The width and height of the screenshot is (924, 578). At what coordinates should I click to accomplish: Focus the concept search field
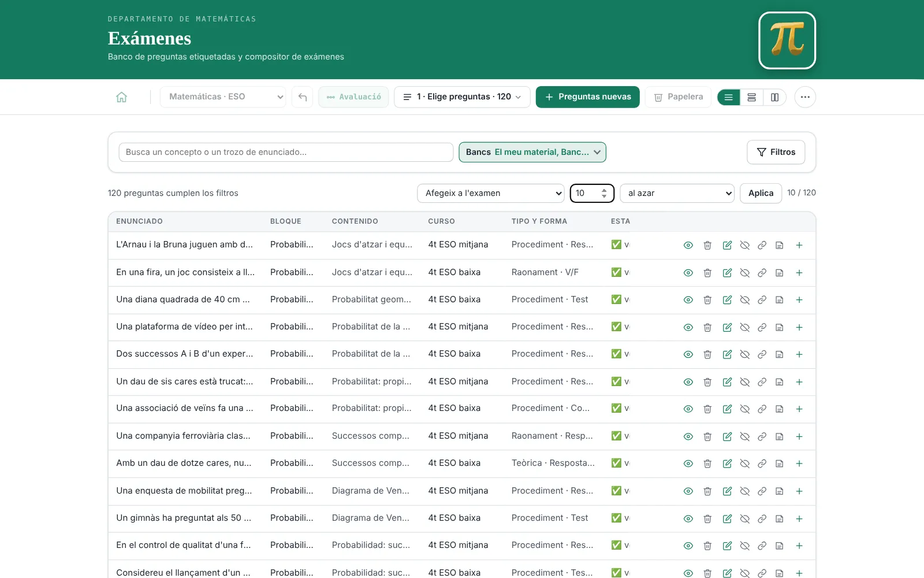pyautogui.click(x=286, y=152)
